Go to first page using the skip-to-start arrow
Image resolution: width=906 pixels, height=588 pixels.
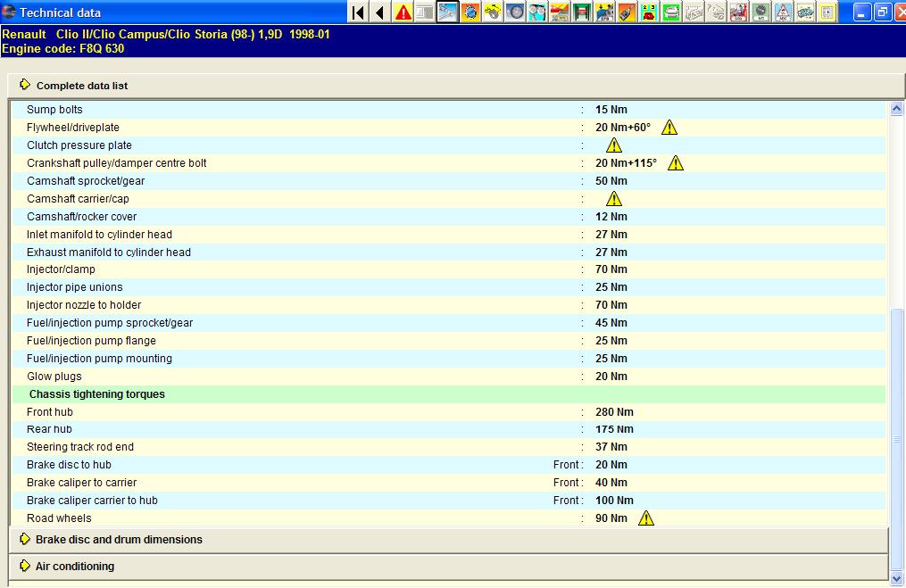(x=358, y=12)
